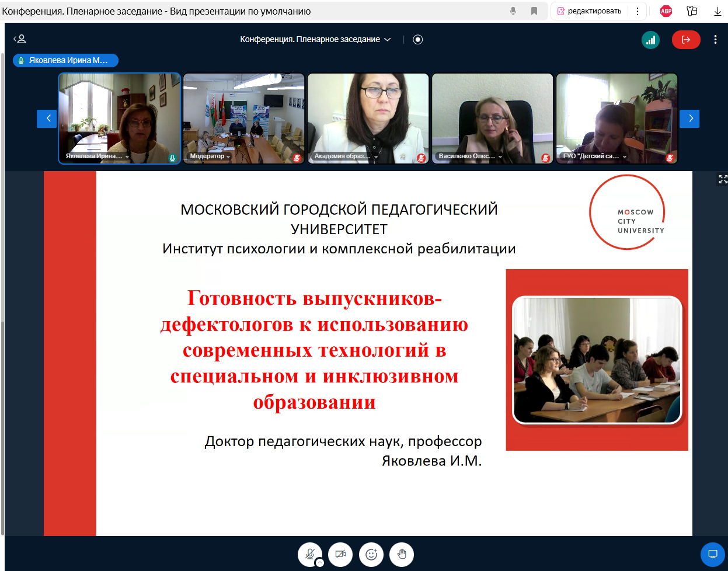Expand audio device options arrow beside the microphone
The width and height of the screenshot is (728, 571).
pyautogui.click(x=319, y=563)
